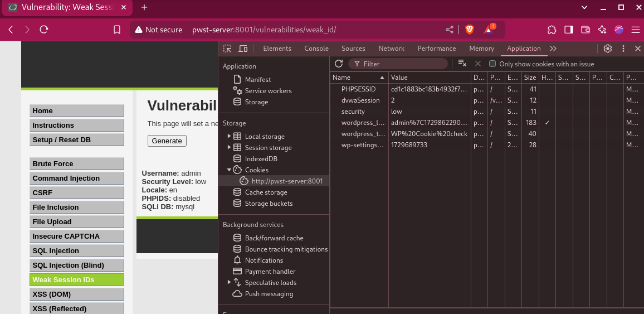This screenshot has width=644, height=314.
Task: Toggle the device toolbar icon
Action: pyautogui.click(x=243, y=49)
